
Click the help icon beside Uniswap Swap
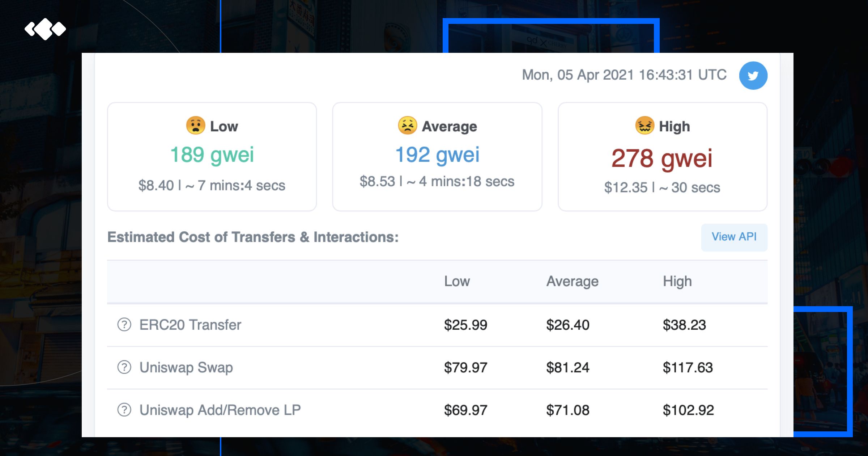(x=124, y=367)
